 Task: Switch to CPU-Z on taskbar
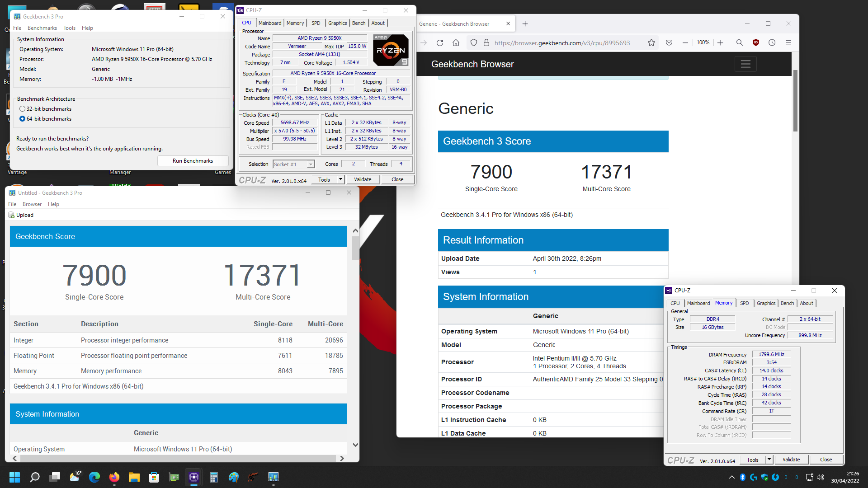pyautogui.click(x=194, y=477)
